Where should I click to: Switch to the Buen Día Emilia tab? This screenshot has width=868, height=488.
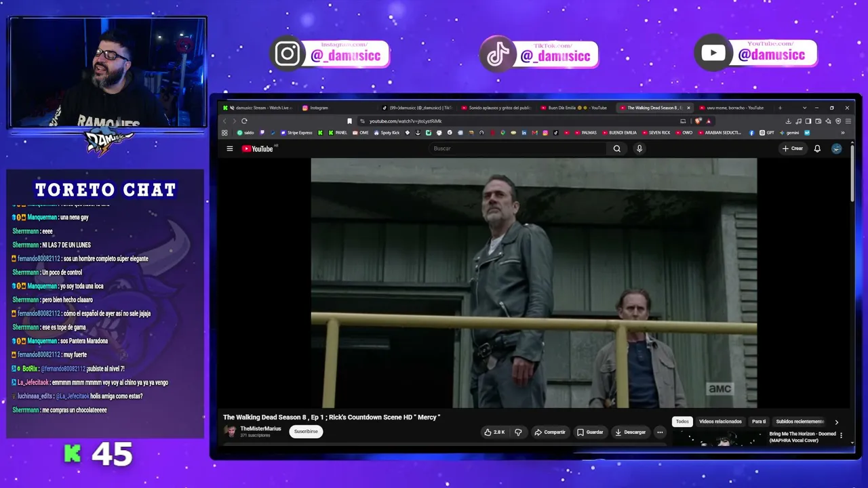[x=576, y=108]
